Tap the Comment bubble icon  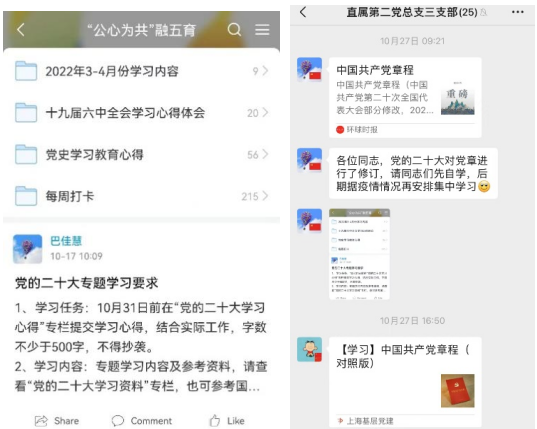pyautogui.click(x=118, y=420)
